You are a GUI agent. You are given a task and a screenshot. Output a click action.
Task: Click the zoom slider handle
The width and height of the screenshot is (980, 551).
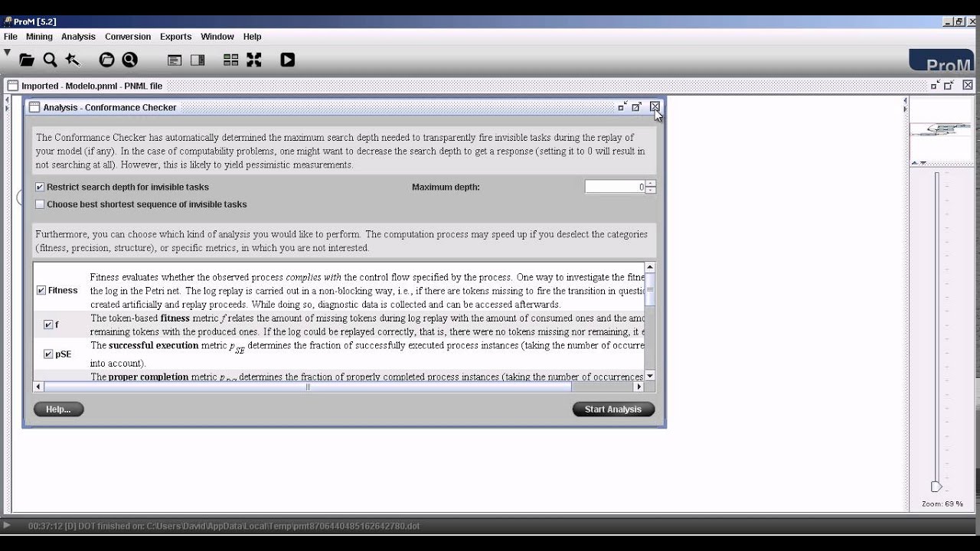pos(936,487)
